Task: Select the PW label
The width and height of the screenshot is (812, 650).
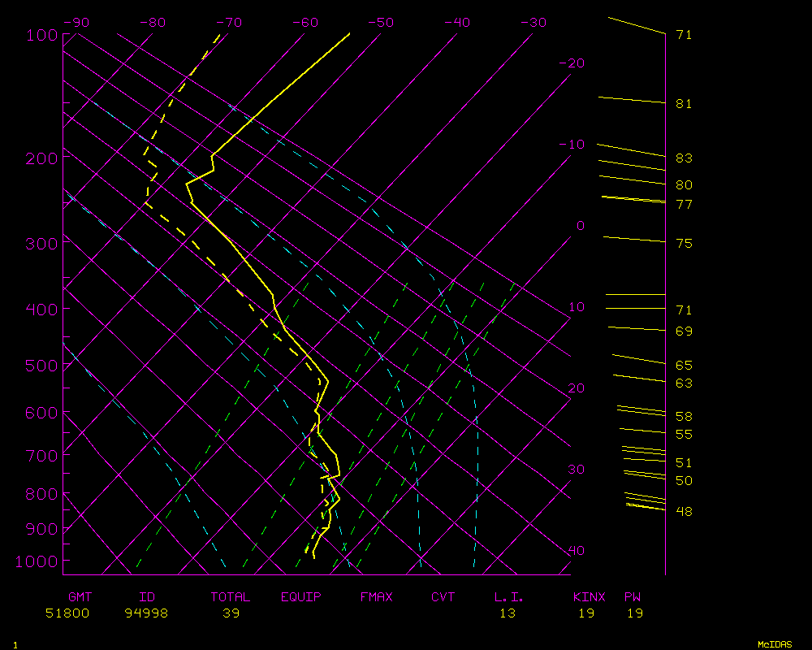Action: (633, 597)
